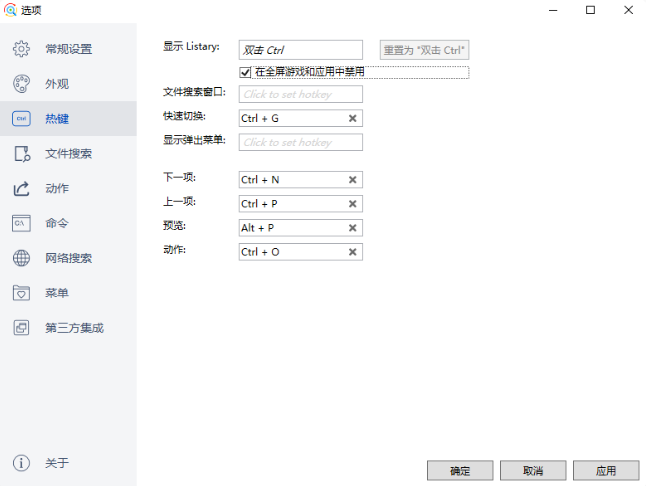Click the 文件搜索窗口 hotkey input field
Screen dimensions: 646x486
[300, 95]
